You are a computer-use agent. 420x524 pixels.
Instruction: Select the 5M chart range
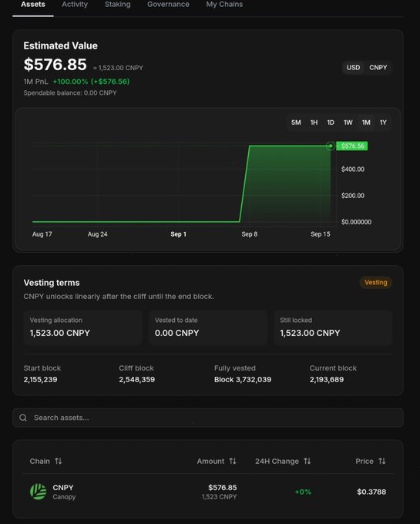(296, 123)
